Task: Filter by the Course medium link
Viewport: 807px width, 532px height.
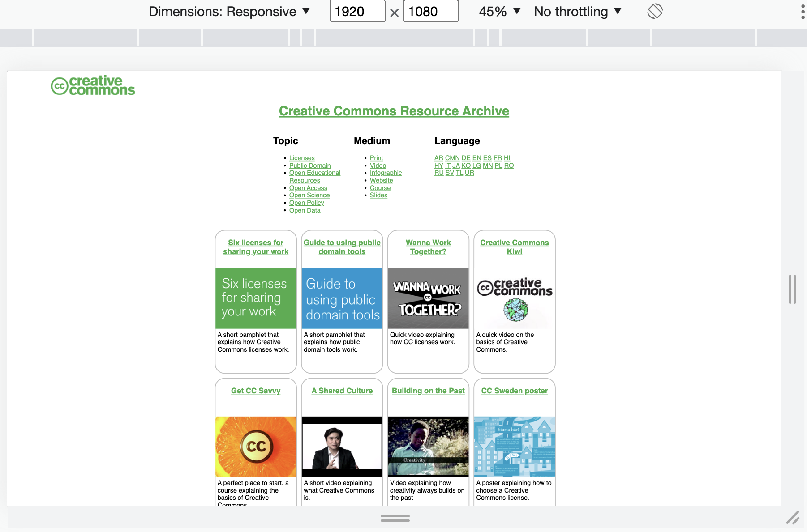Action: point(380,188)
